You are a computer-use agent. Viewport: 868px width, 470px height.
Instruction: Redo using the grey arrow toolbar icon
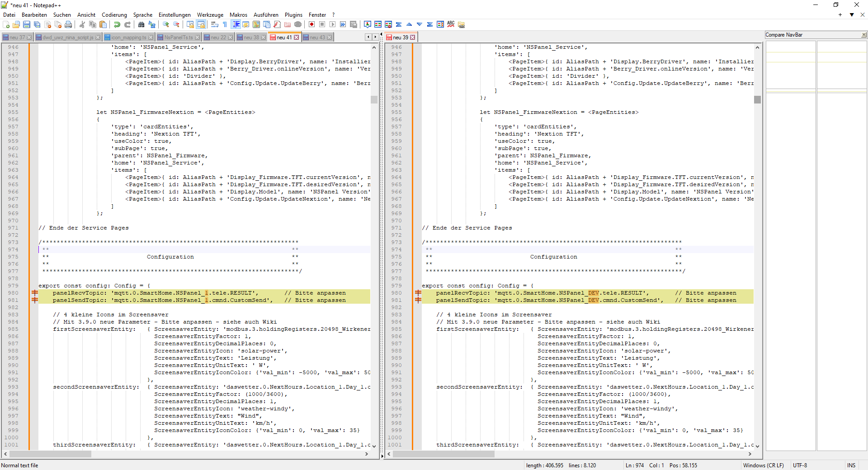click(x=127, y=24)
